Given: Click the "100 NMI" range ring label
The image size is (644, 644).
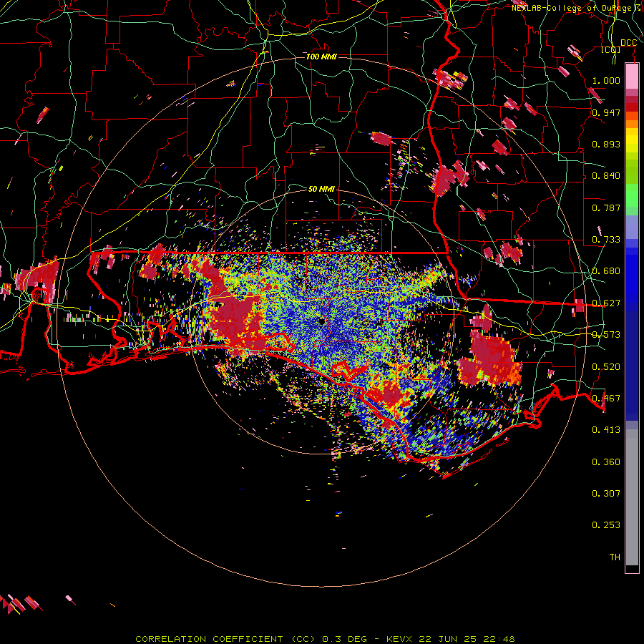Looking at the screenshot, I should [321, 57].
